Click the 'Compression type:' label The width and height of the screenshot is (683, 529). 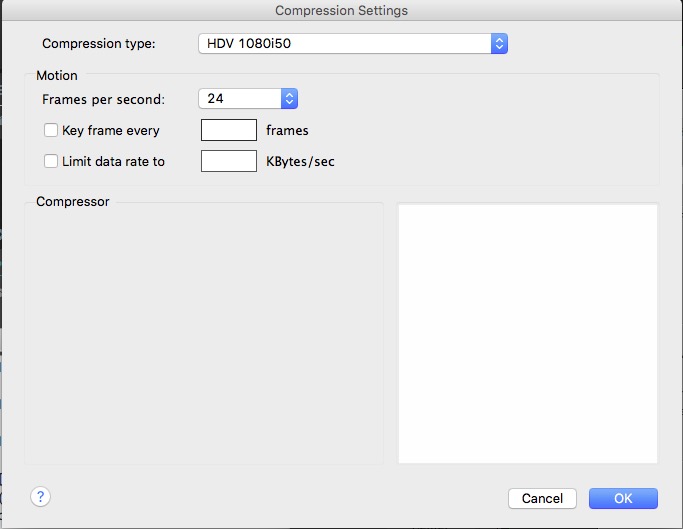[x=98, y=44]
